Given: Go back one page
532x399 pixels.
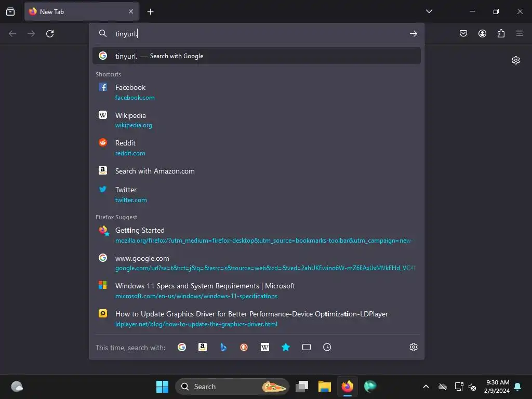Looking at the screenshot, I should click(12, 34).
